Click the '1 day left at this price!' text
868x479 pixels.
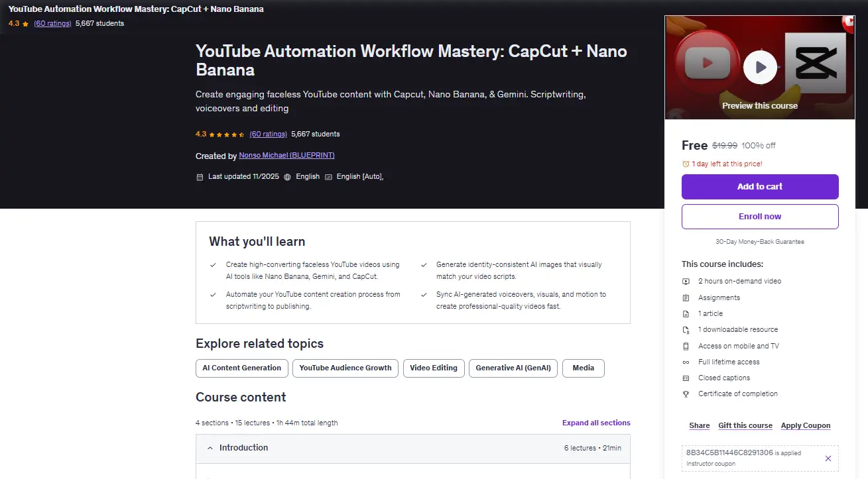(x=727, y=164)
